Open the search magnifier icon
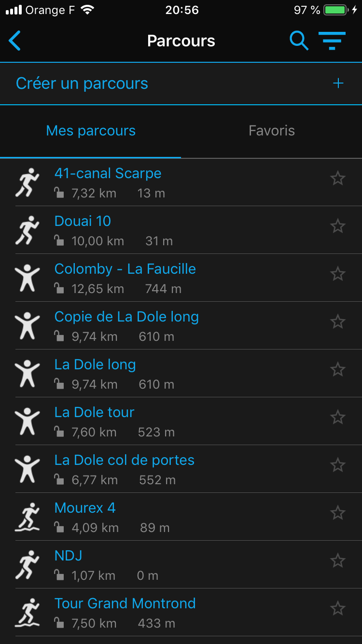362x644 pixels. (299, 41)
